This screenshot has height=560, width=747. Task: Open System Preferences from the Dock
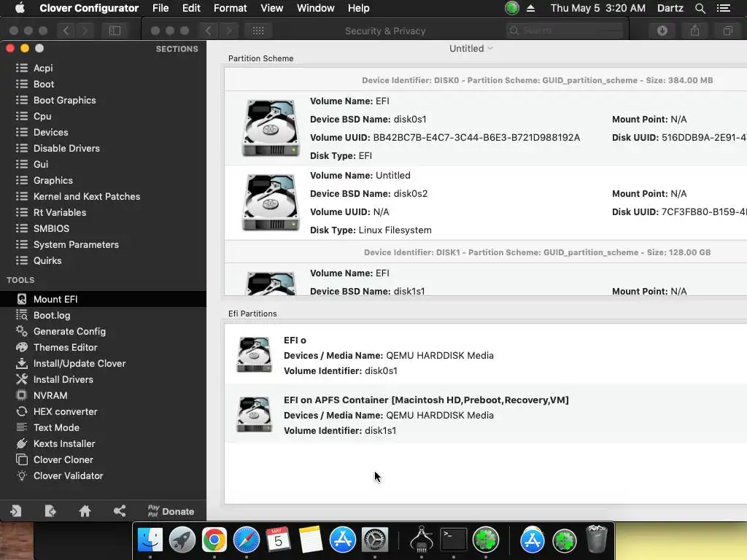(375, 540)
